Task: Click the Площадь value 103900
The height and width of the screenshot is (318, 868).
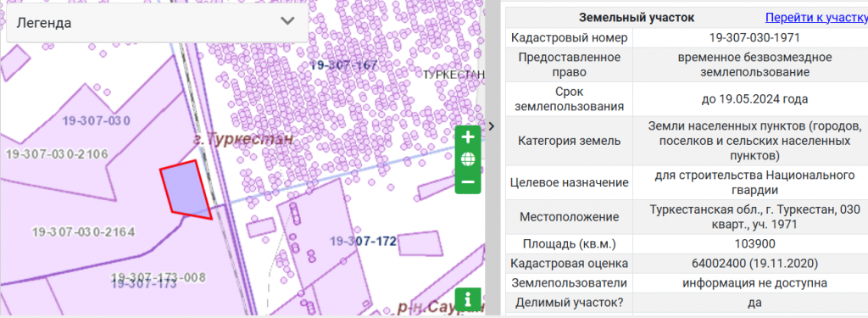Action: click(754, 243)
